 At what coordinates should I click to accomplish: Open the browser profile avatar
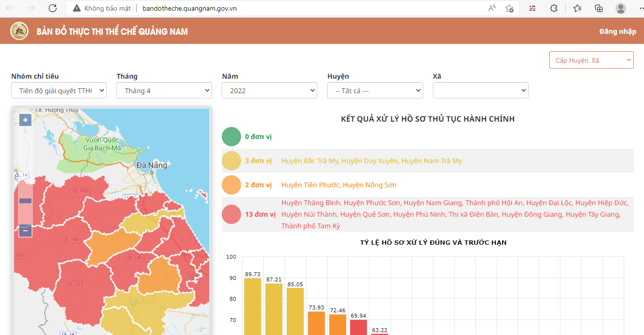coord(621,8)
